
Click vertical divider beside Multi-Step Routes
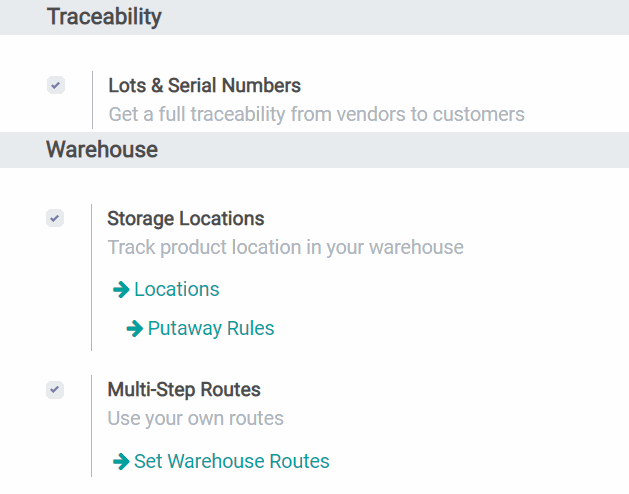(91, 428)
